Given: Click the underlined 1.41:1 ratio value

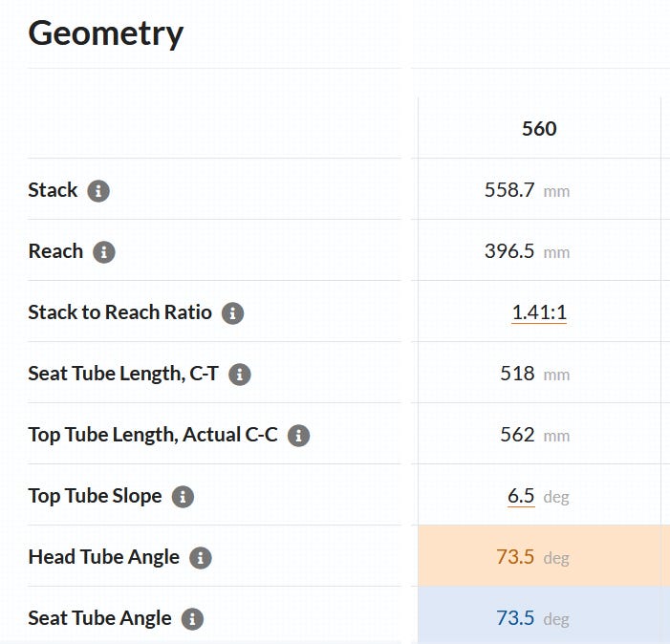Looking at the screenshot, I should pyautogui.click(x=539, y=312).
